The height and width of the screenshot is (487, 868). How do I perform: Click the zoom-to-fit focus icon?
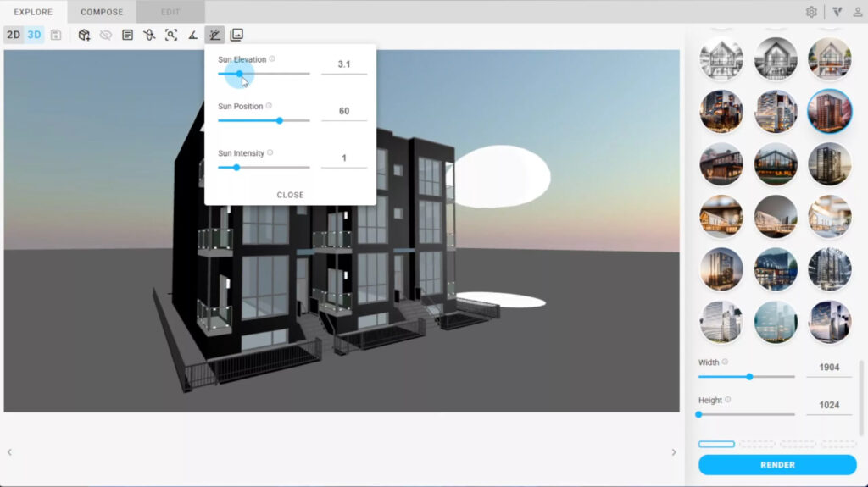[171, 35]
